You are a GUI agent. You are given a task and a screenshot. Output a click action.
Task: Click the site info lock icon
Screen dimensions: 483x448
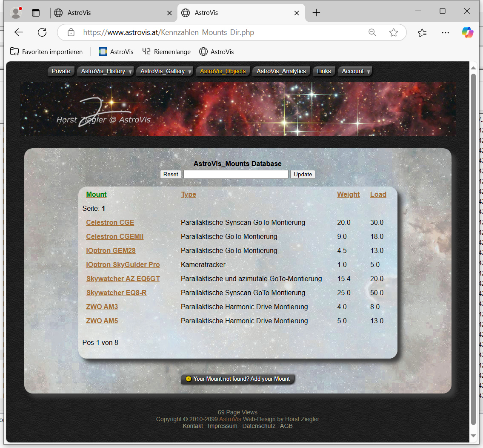71,32
